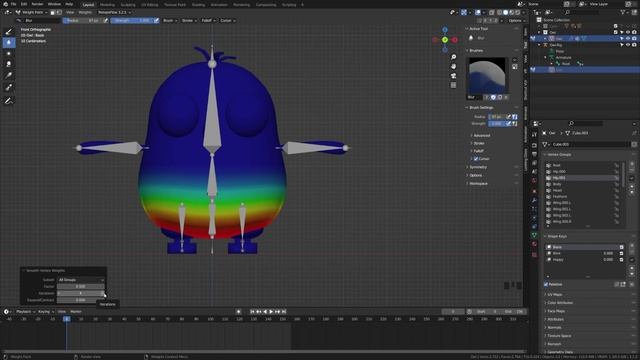Select the Blur tool in the toolbar

point(9,42)
